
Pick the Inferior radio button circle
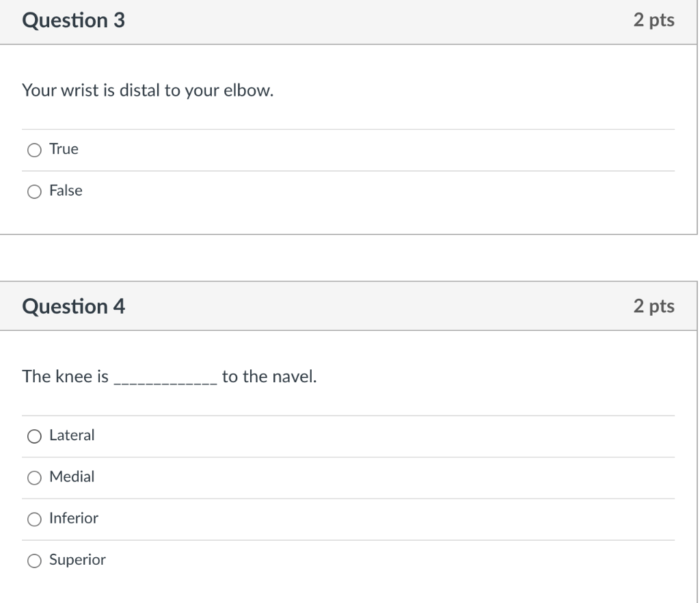[x=34, y=519]
